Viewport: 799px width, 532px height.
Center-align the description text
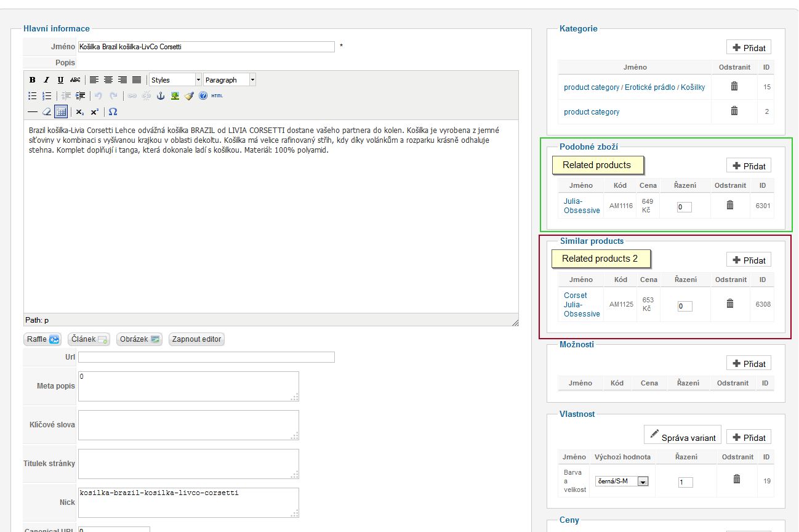[x=108, y=80]
